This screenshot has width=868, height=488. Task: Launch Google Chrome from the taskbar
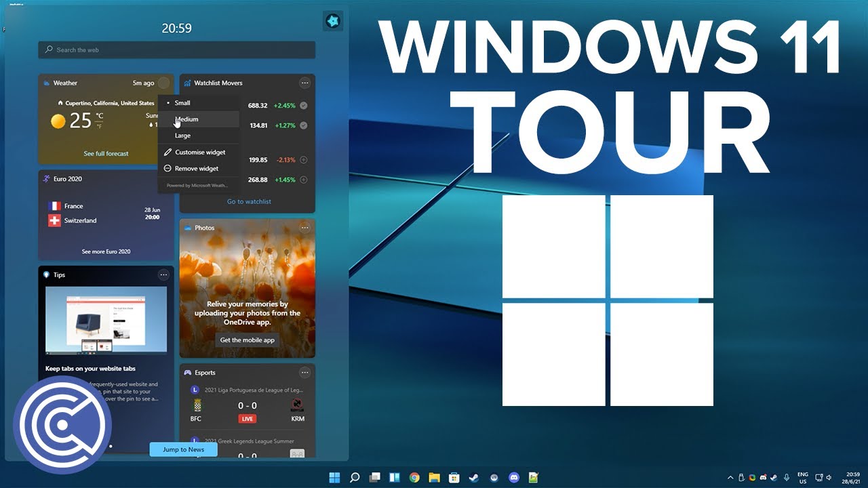pyautogui.click(x=414, y=478)
